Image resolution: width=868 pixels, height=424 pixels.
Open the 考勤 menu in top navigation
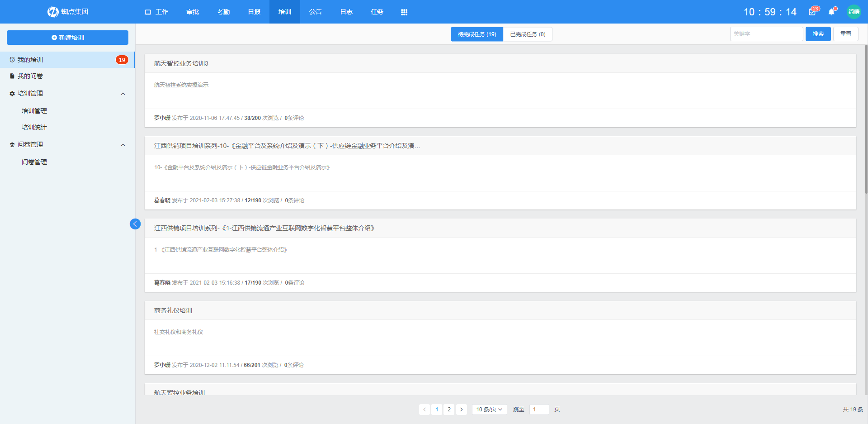tap(223, 12)
